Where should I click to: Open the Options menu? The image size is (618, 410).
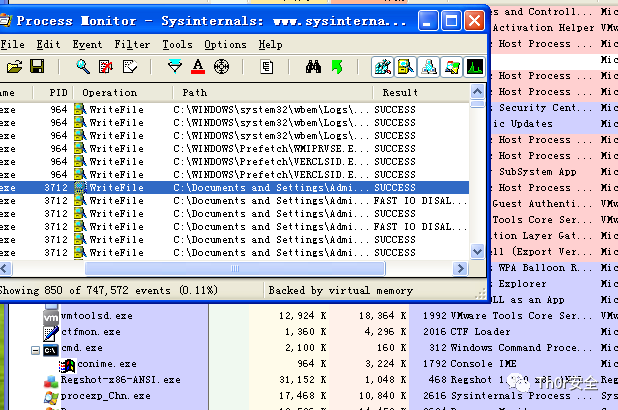(x=225, y=45)
